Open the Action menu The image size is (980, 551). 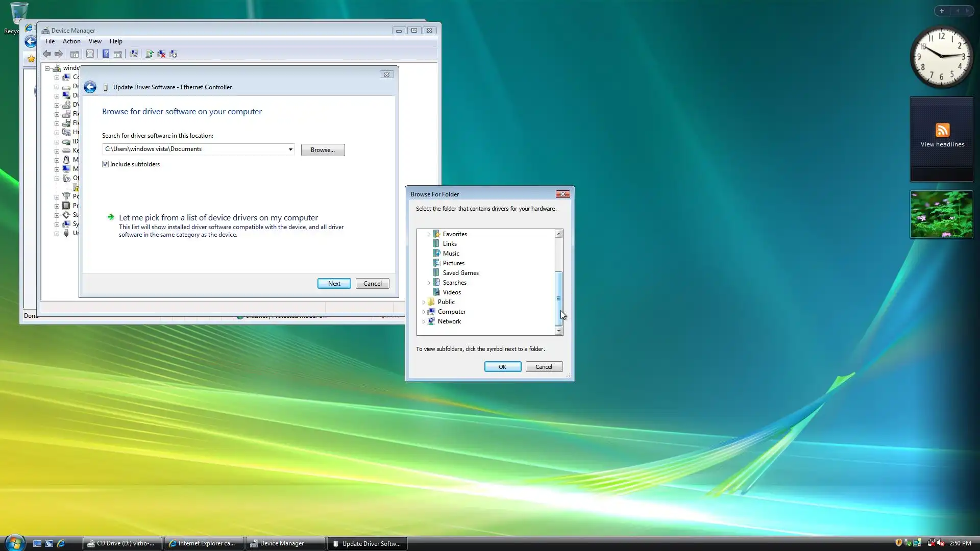tap(71, 41)
